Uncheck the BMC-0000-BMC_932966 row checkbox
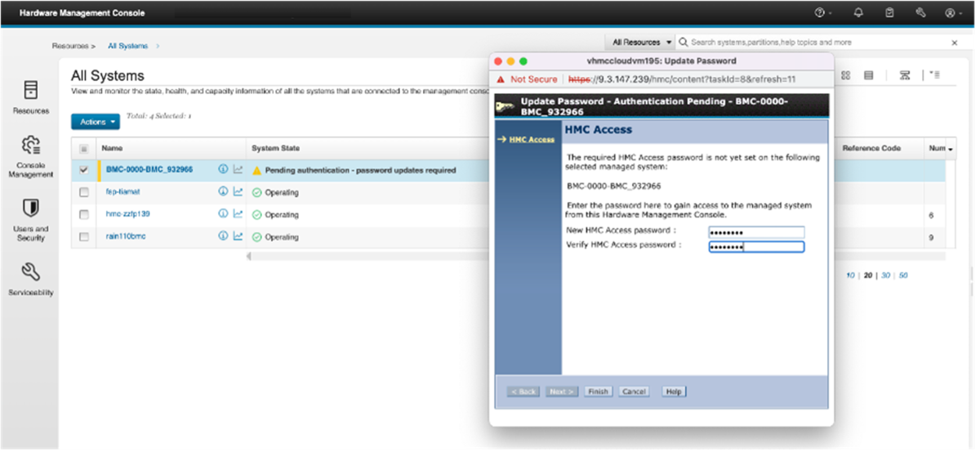 tap(84, 170)
